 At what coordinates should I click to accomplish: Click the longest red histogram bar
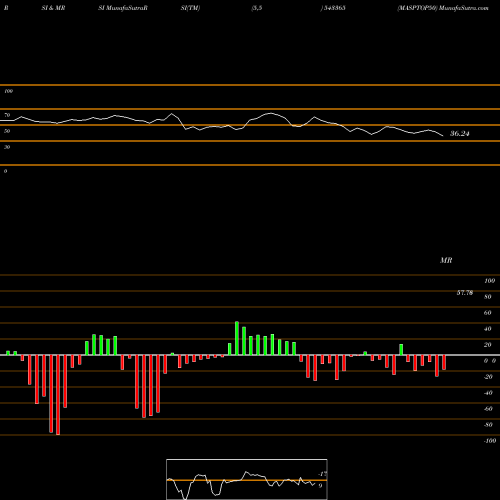tap(58, 395)
